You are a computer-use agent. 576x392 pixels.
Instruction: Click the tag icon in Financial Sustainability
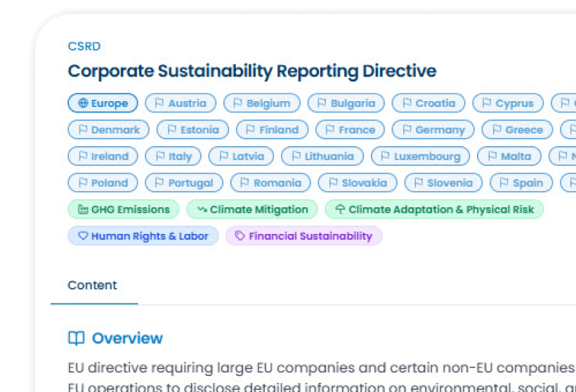[240, 235]
